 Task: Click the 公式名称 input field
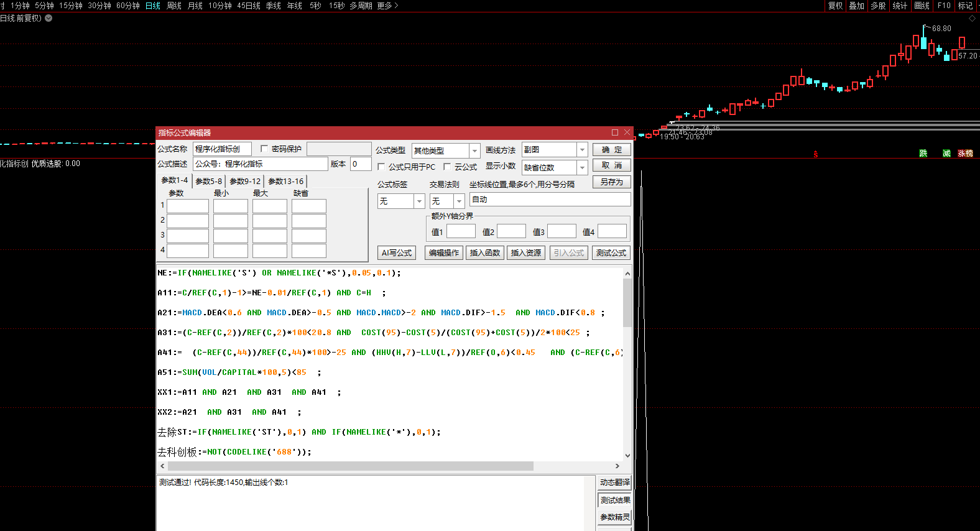point(222,149)
